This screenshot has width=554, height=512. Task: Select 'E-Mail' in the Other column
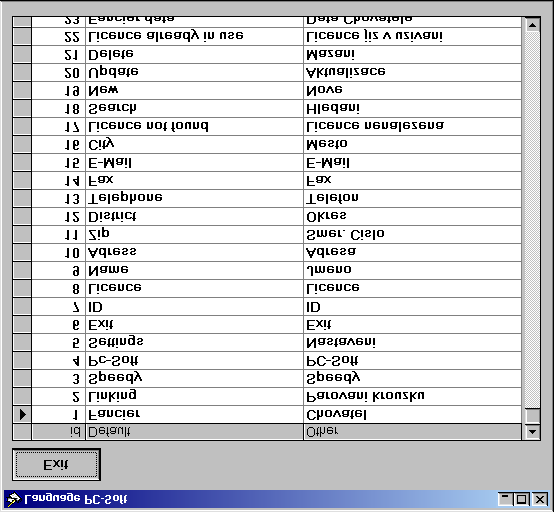click(x=412, y=162)
